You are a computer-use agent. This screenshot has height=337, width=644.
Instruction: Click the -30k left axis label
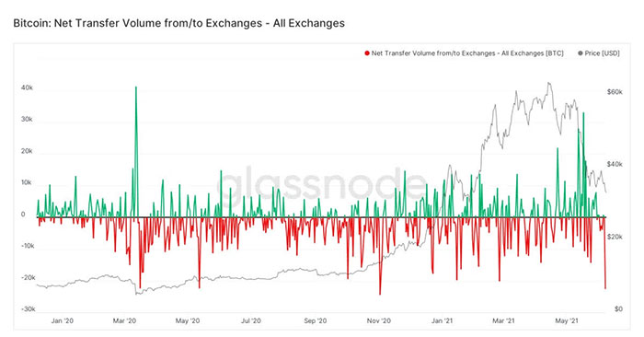coord(27,309)
